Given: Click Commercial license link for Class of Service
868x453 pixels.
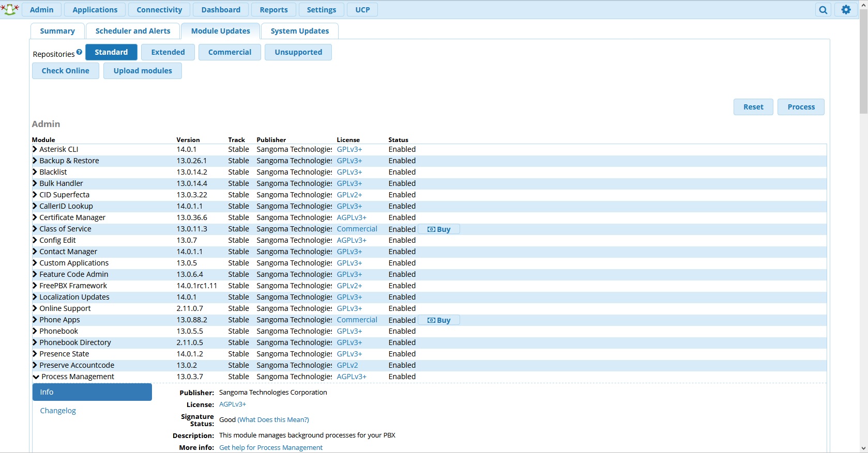Looking at the screenshot, I should [357, 229].
